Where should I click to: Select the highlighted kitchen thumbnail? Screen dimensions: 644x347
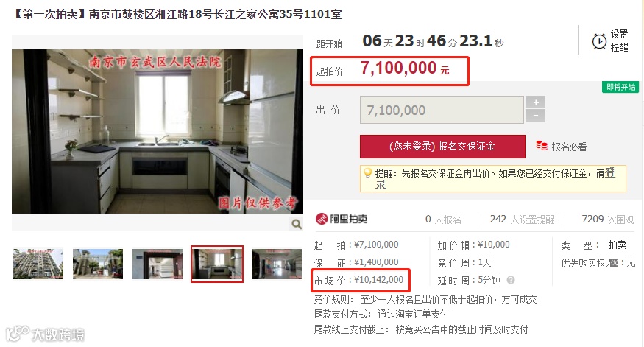point(217,264)
